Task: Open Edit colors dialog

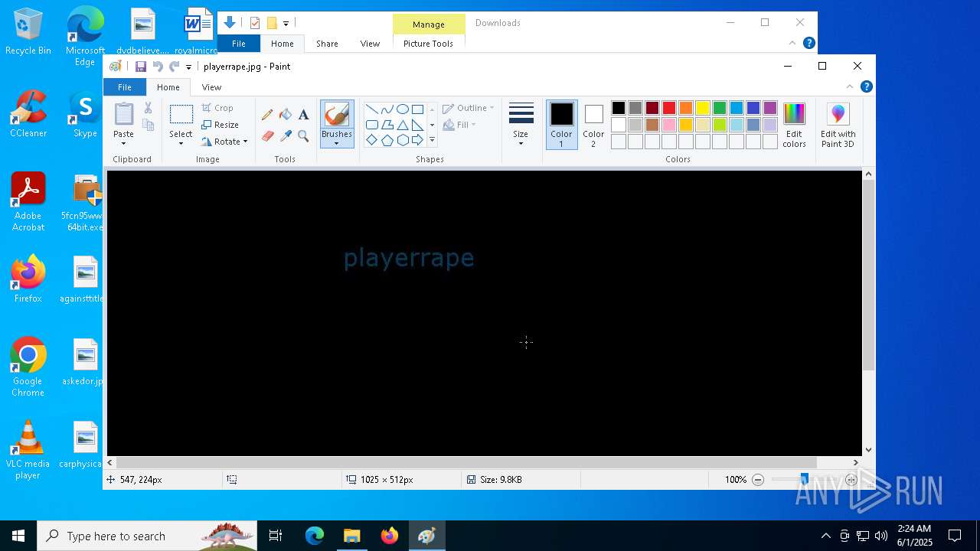Action: [794, 126]
